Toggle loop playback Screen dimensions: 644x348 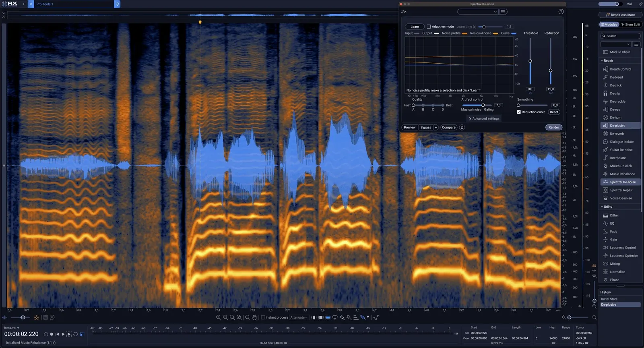75,334
